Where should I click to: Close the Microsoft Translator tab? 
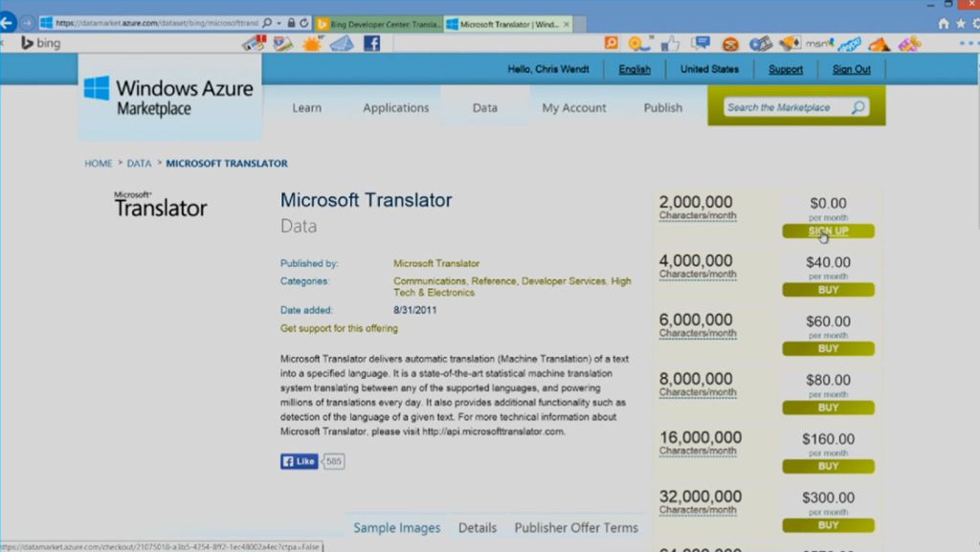567,24
